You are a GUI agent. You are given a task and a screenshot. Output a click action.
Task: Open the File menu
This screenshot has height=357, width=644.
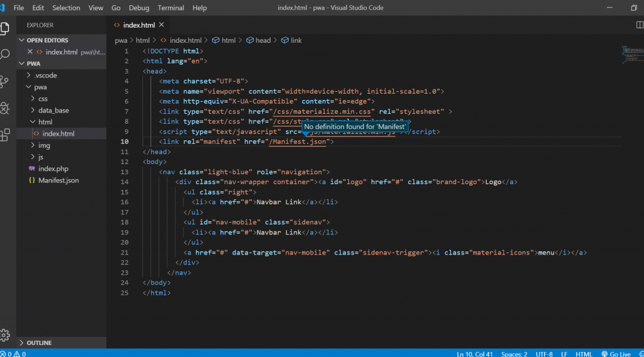coord(18,8)
